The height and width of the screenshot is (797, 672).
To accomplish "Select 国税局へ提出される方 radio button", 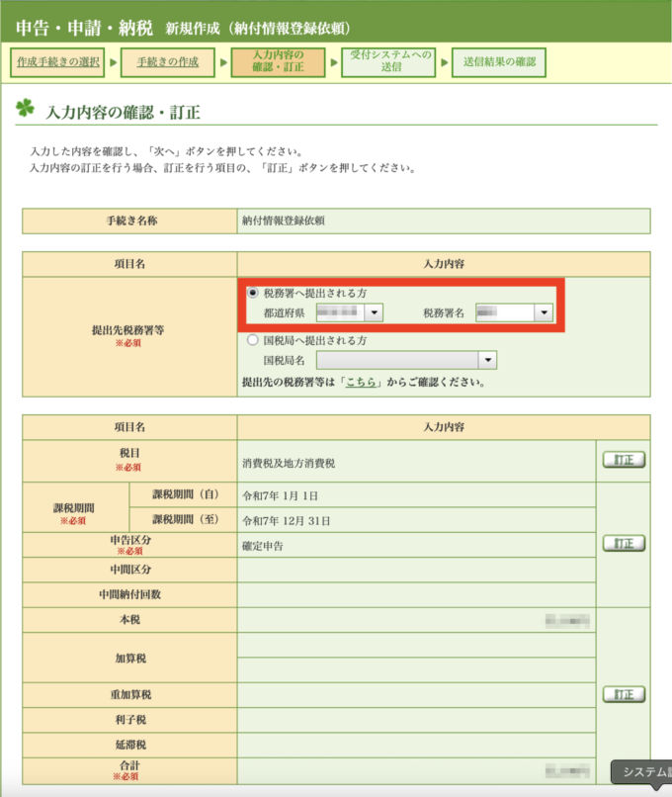I will coord(252,340).
